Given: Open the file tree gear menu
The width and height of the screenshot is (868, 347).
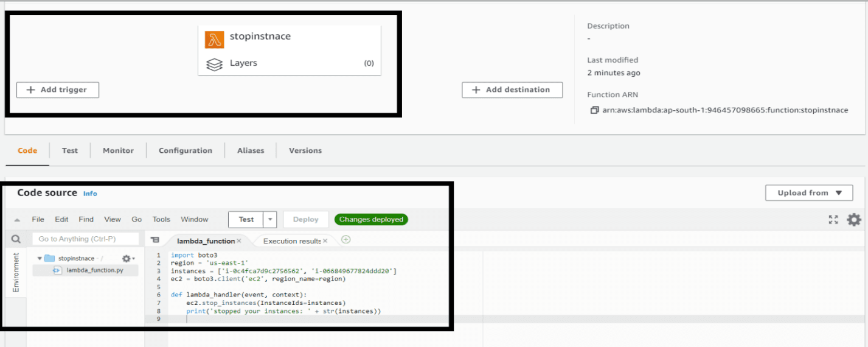Looking at the screenshot, I should pyautogui.click(x=128, y=258).
